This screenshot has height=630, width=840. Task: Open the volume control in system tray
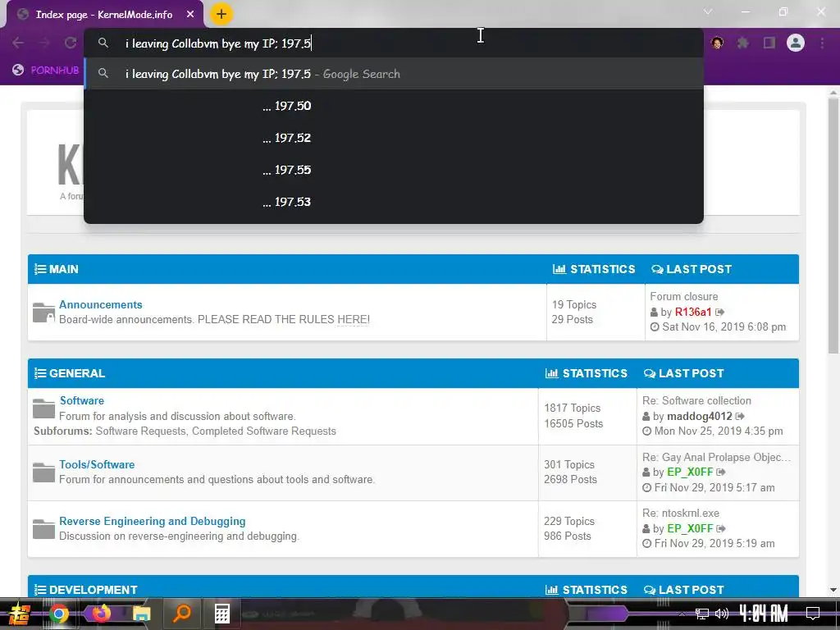coord(722,614)
